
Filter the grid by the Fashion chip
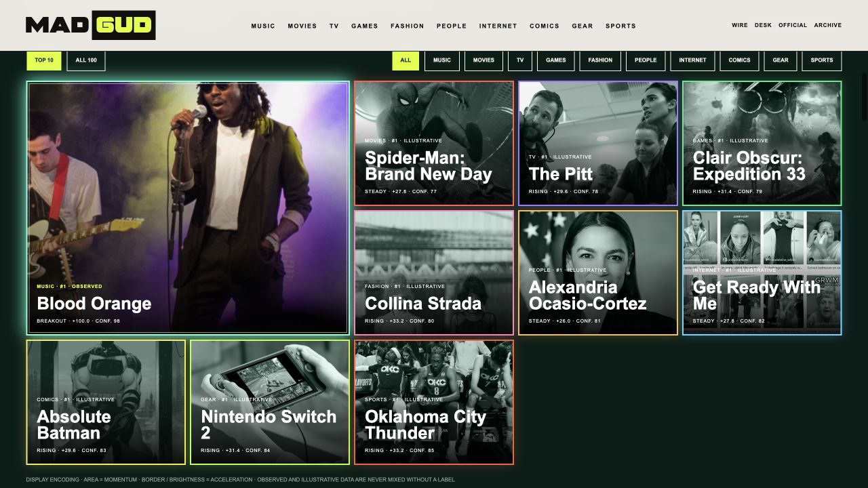600,60
